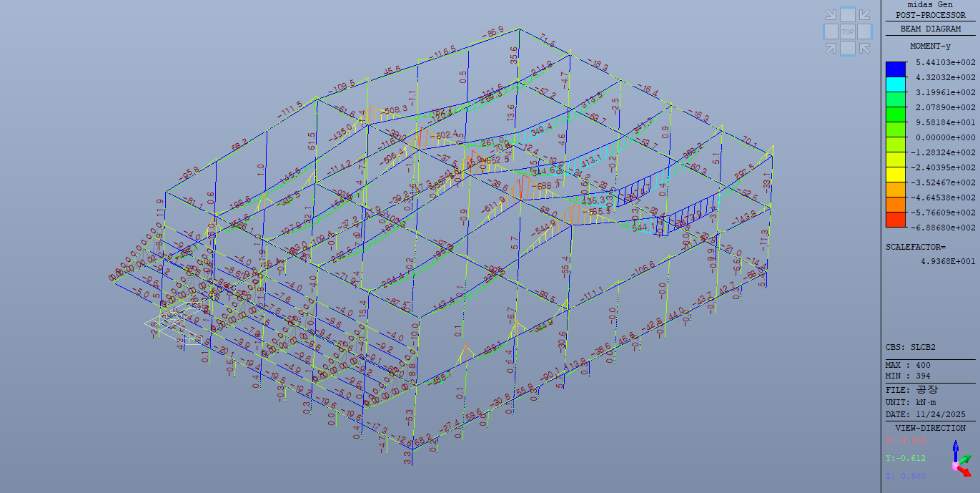This screenshot has width=980, height=493.
Task: Click the yellow legend color swatch
Action: click(x=896, y=175)
